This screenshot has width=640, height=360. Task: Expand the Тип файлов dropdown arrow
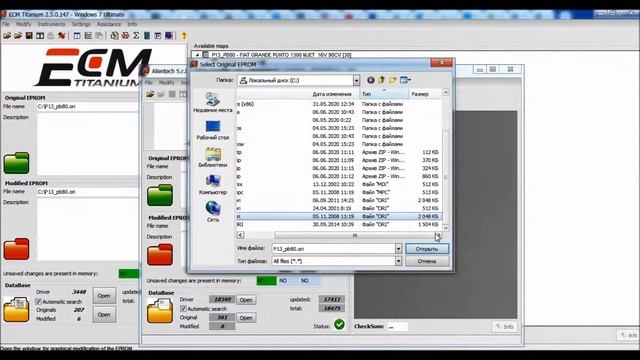click(398, 261)
